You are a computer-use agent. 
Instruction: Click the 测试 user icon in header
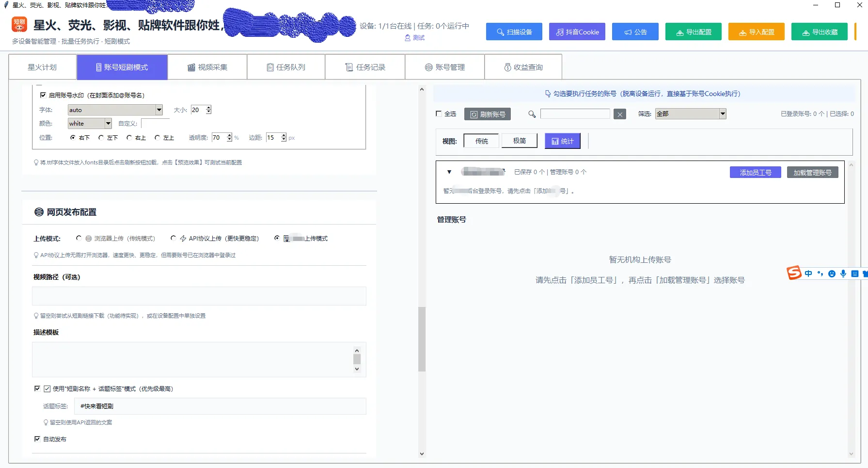click(408, 38)
